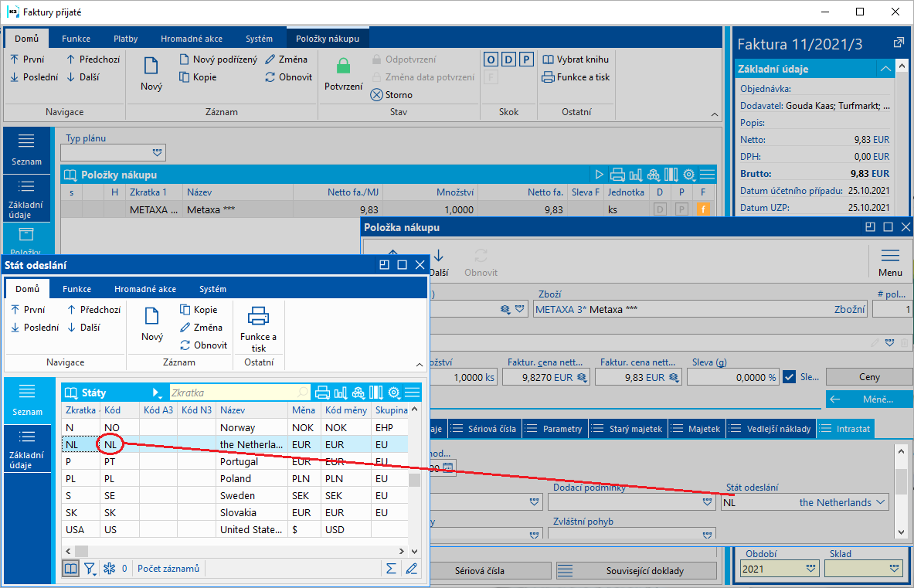
Task: Open the Typ plánu dropdown
Action: pos(158,152)
